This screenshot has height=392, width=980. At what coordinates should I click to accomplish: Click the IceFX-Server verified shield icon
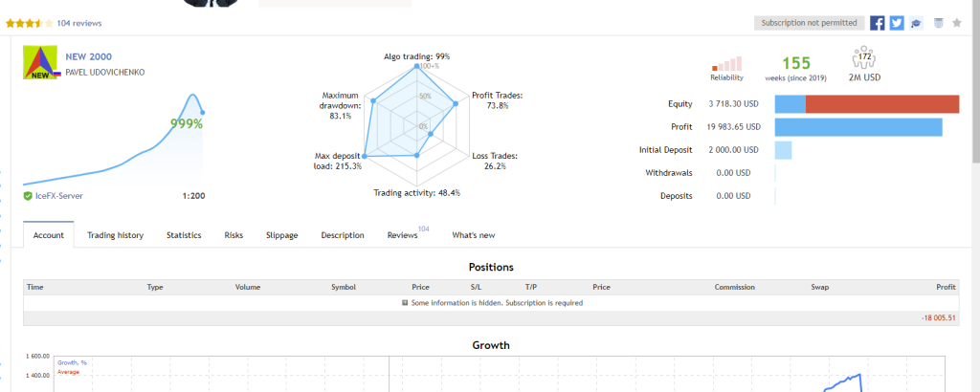click(28, 196)
